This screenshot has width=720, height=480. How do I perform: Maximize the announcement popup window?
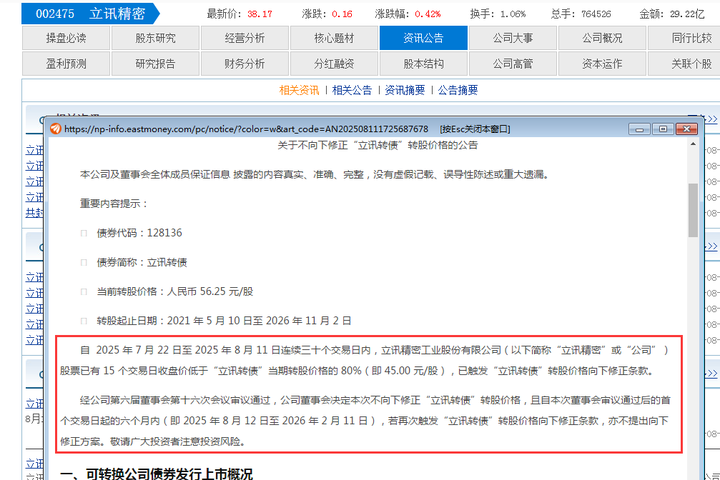(663, 129)
